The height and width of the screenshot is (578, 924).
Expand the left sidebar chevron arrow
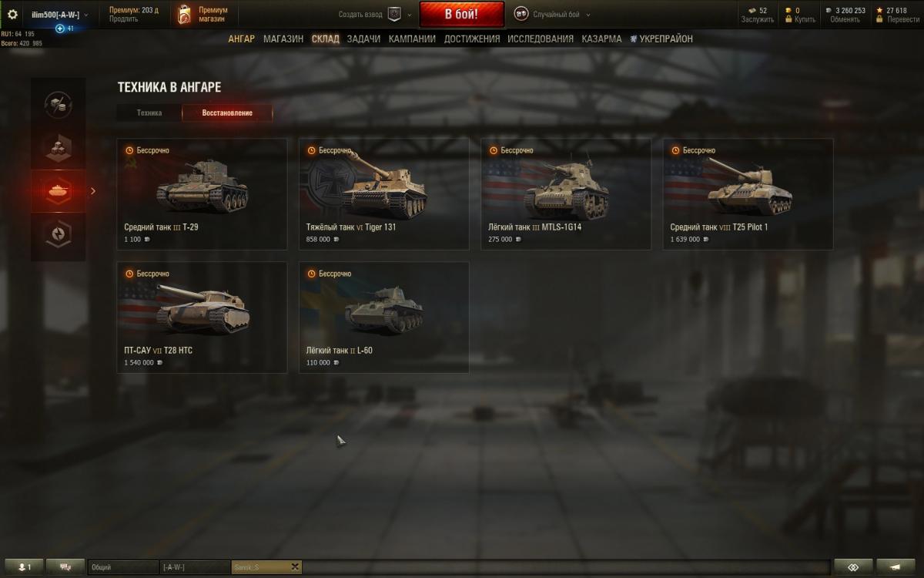(x=93, y=191)
